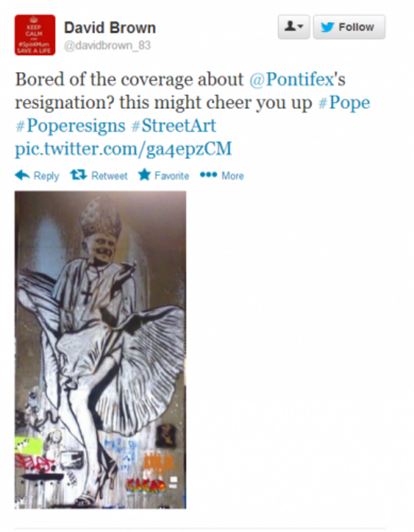Open the pic.twitter.com/ga4epzCM link

(124, 149)
